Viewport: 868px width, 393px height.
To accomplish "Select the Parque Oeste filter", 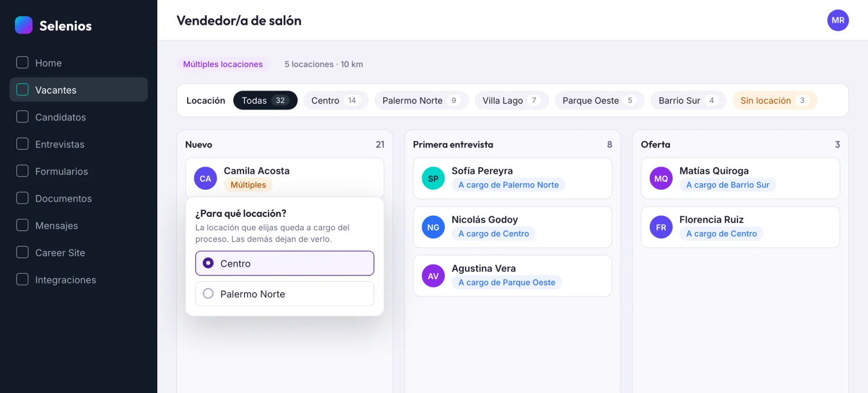I will click(599, 100).
